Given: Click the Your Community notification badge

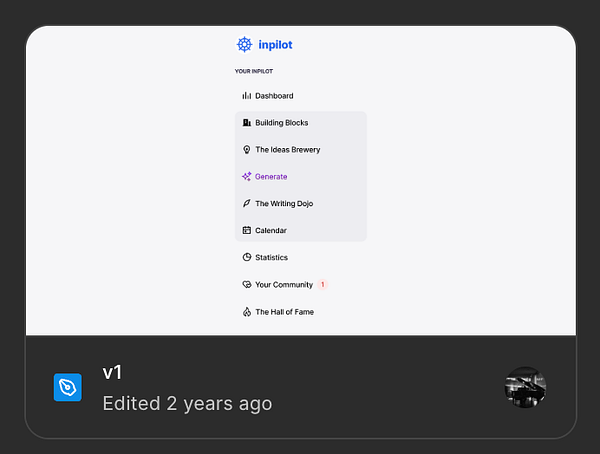Looking at the screenshot, I should click(322, 285).
